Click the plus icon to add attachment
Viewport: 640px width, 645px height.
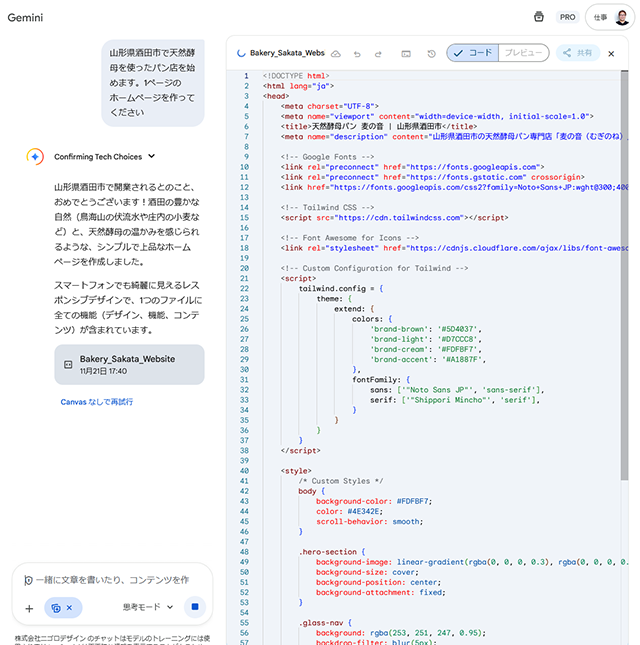(x=29, y=608)
